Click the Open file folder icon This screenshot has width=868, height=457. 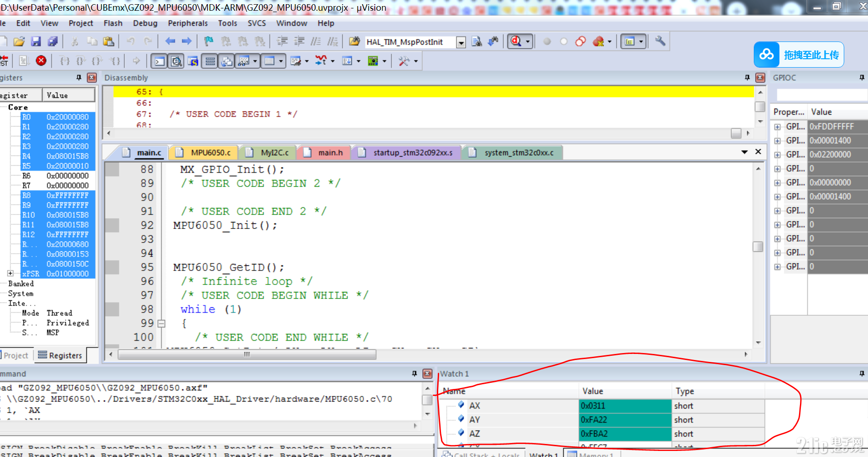[x=19, y=42]
